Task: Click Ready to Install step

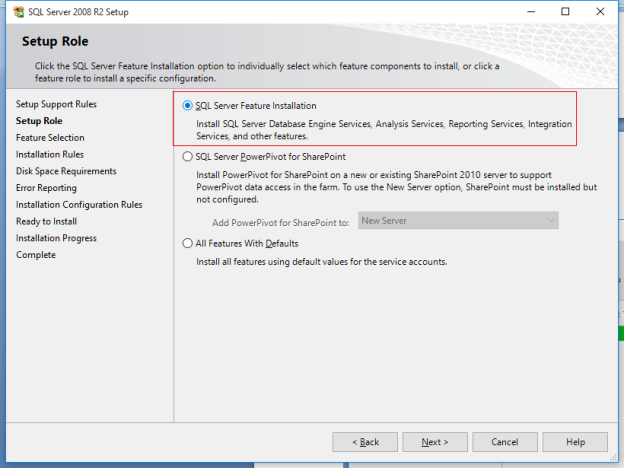Action: (46, 221)
